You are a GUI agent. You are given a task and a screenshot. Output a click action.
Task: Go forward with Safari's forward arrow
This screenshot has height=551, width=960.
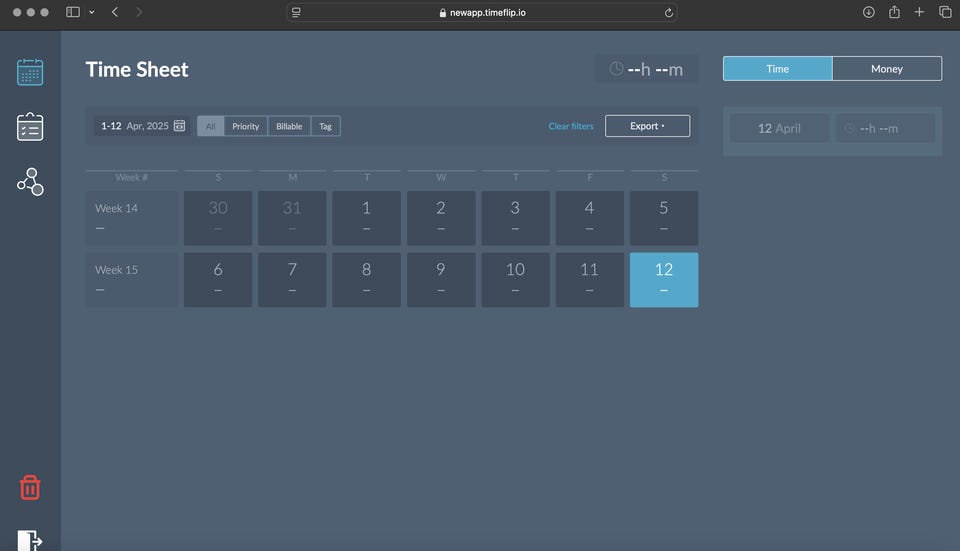(139, 12)
